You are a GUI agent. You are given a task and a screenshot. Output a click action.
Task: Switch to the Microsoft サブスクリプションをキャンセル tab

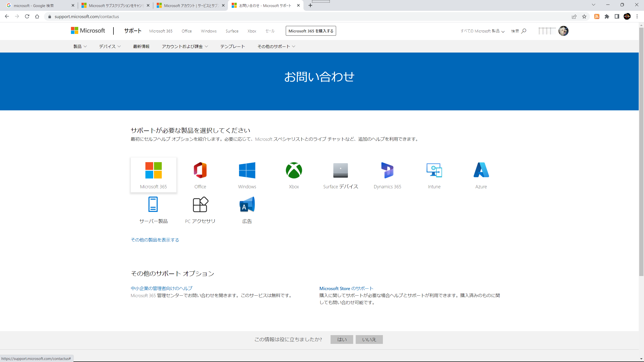116,5
